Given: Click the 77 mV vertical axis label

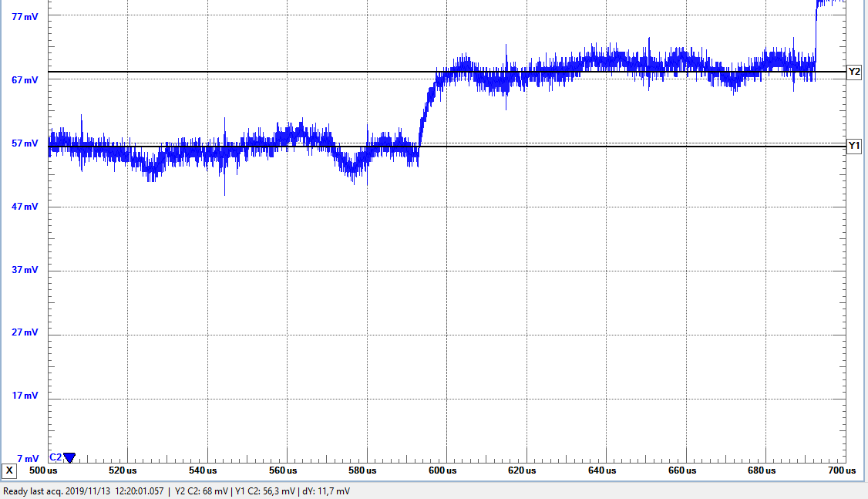Looking at the screenshot, I should [25, 16].
